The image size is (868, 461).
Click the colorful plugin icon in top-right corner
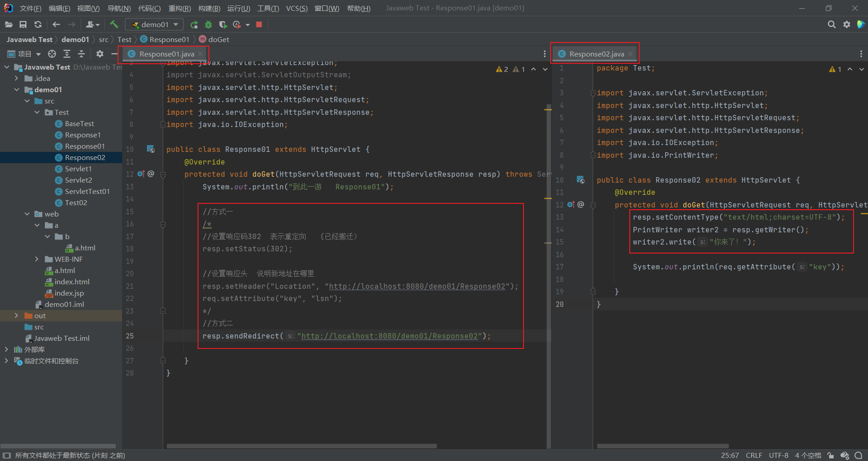coord(861,24)
